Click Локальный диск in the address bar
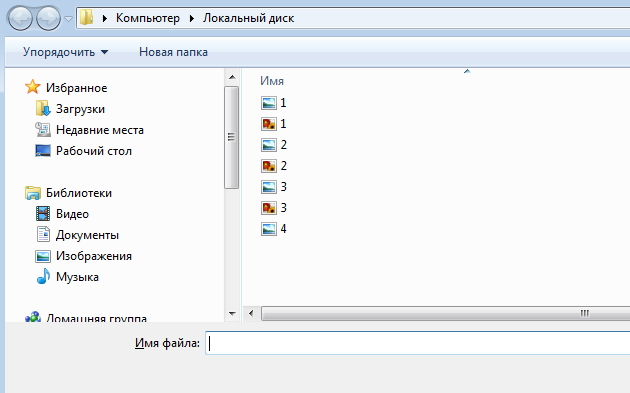630x393 pixels. point(248,18)
